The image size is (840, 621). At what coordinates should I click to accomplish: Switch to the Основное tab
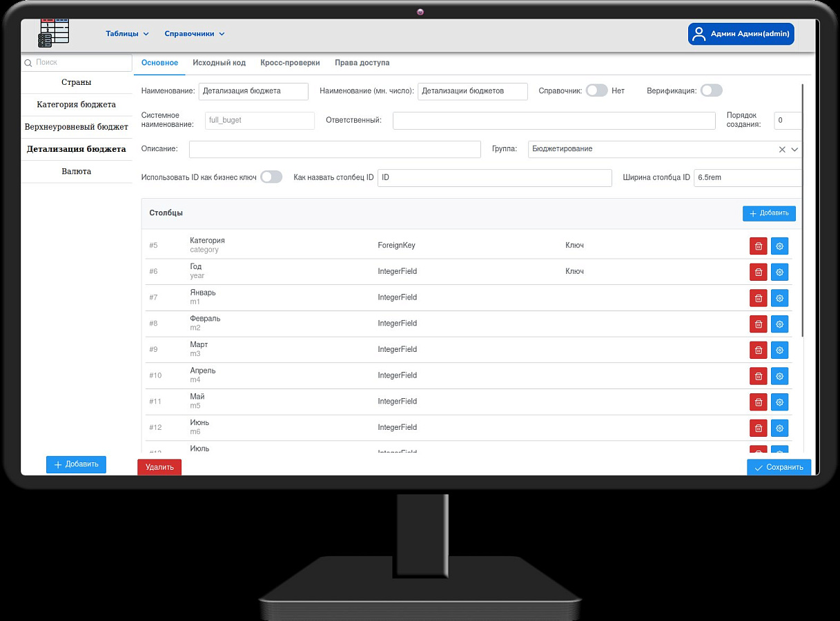tap(159, 63)
